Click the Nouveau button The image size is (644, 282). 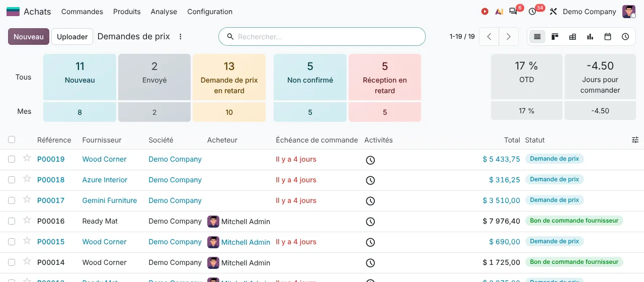click(x=29, y=37)
